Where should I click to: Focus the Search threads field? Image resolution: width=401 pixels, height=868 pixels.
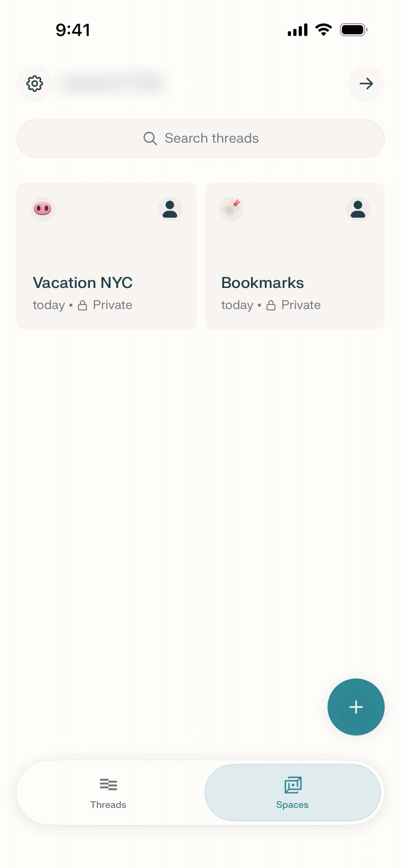tap(211, 139)
